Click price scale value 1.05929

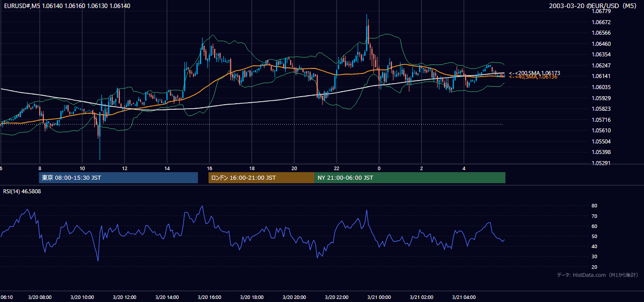[x=602, y=98]
